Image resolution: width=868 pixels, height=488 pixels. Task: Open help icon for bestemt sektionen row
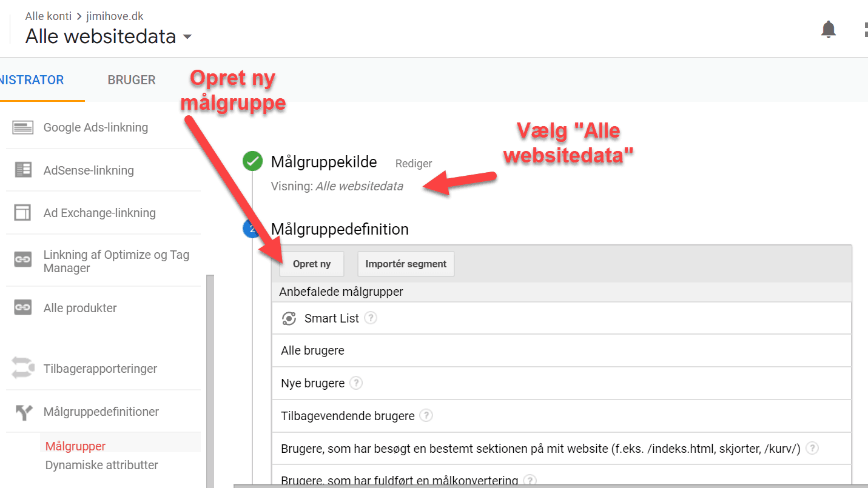812,448
